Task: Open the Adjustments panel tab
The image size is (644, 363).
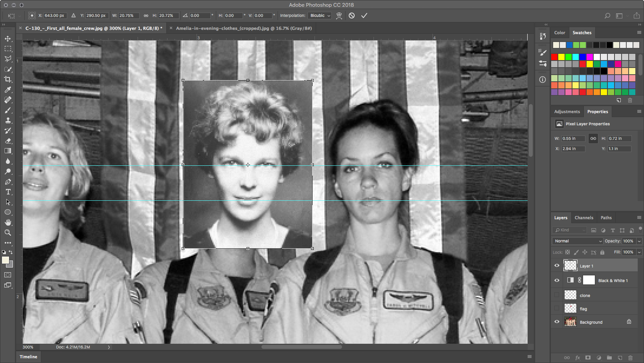Action: click(567, 112)
